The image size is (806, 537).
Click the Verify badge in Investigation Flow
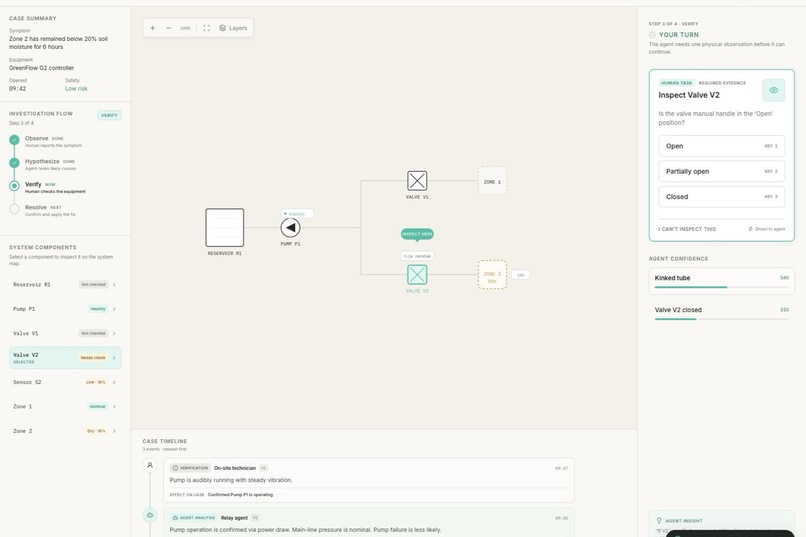(x=109, y=115)
